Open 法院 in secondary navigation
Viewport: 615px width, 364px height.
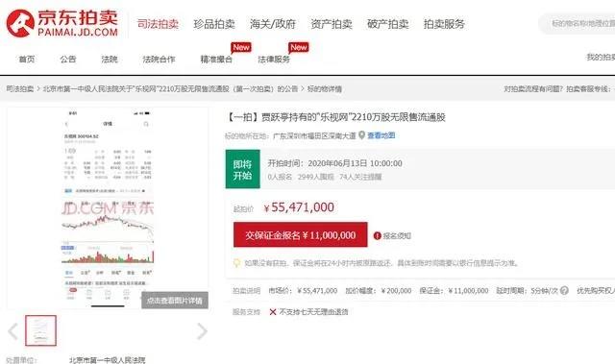pos(109,60)
